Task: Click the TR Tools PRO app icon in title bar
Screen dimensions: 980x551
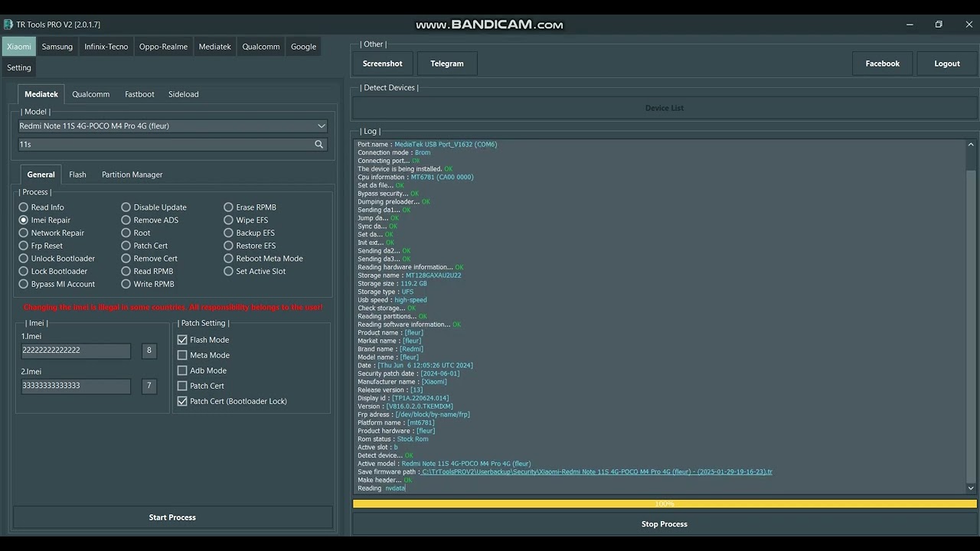Action: [8, 24]
